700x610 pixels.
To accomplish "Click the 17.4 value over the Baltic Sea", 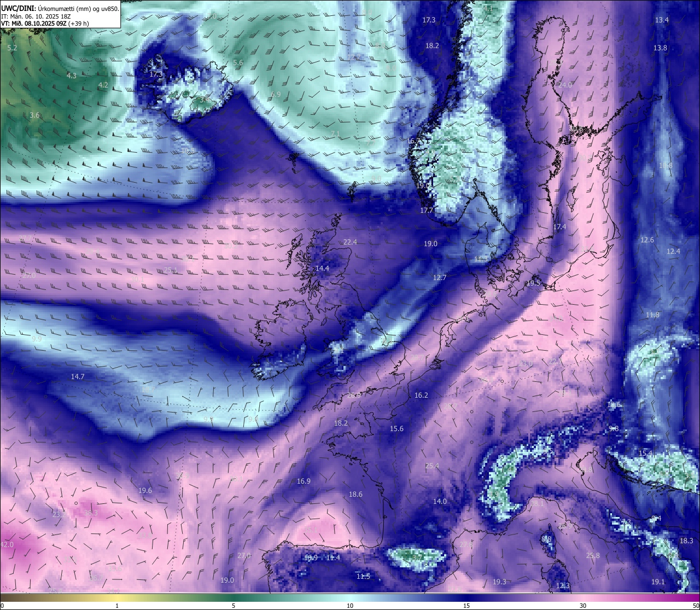I will point(559,226).
